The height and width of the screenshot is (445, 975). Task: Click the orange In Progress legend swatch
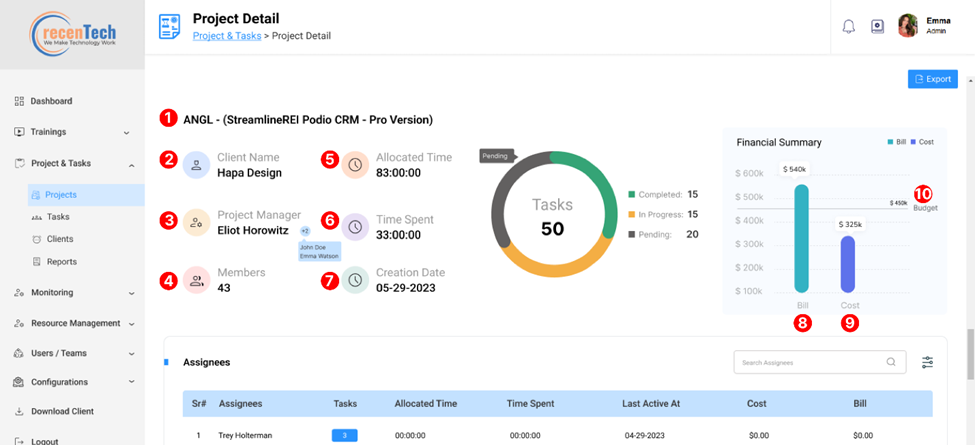click(x=632, y=214)
